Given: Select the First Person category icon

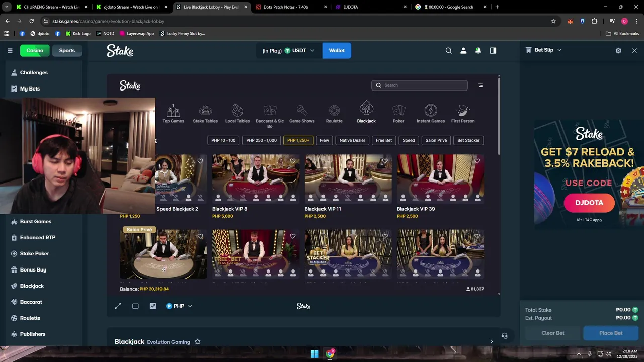Looking at the screenshot, I should pos(463,113).
